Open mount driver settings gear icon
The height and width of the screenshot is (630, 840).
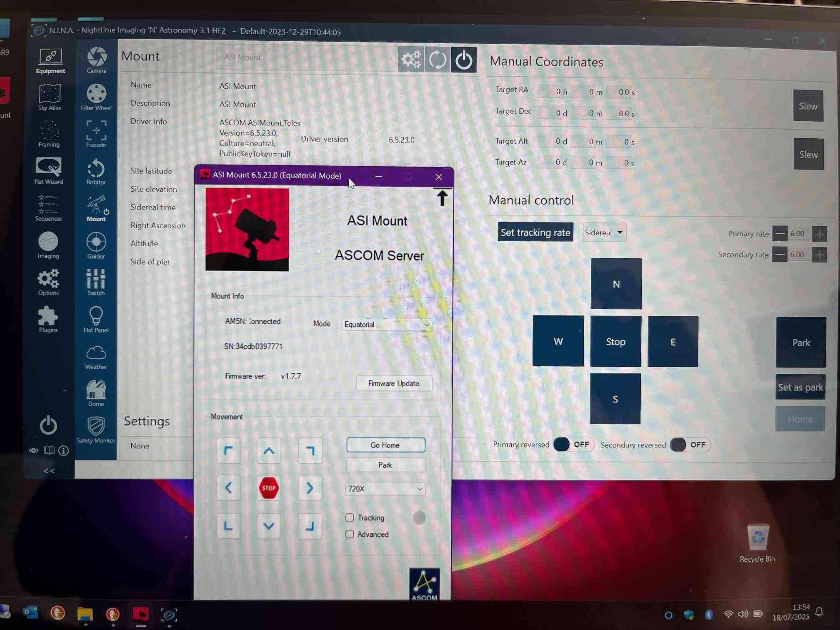coord(411,60)
